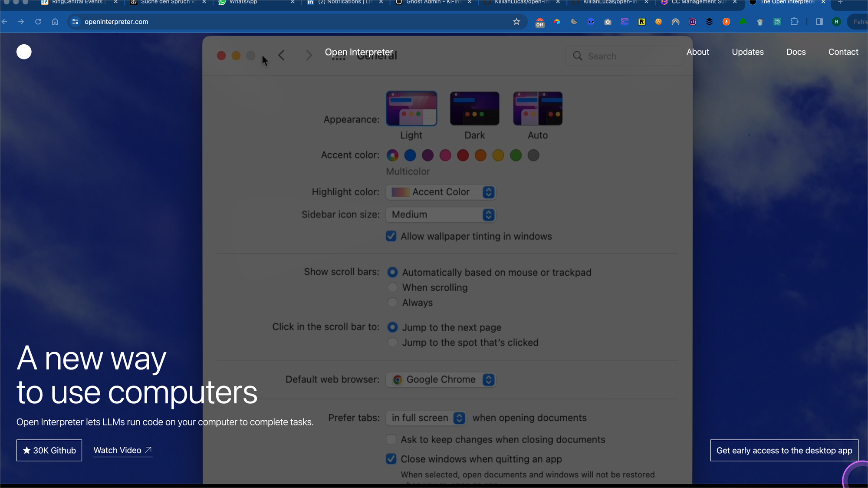The width and height of the screenshot is (868, 488).
Task: Open the cookie extension icon
Action: tap(658, 22)
